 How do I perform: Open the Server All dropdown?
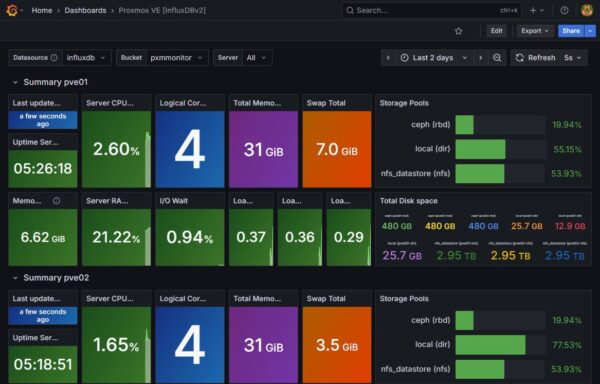[x=257, y=58]
